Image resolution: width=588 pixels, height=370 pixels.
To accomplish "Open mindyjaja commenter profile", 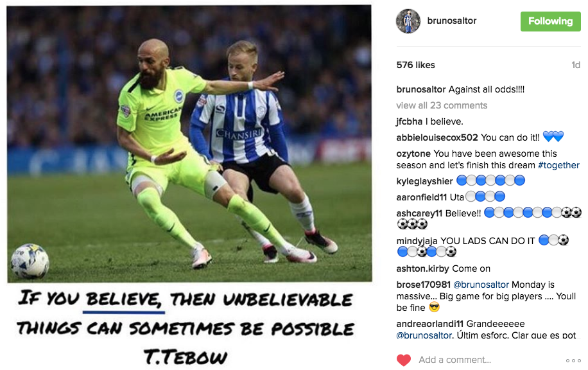I will tap(417, 241).
